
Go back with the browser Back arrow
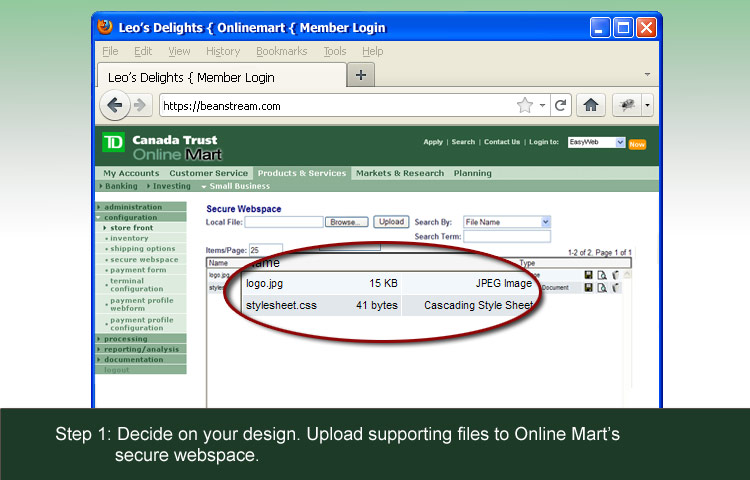114,105
